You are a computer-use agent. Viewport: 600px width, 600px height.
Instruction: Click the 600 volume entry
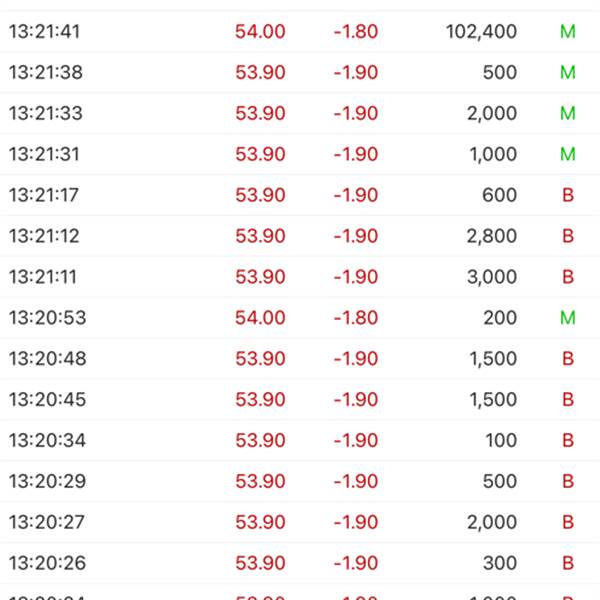click(499, 196)
